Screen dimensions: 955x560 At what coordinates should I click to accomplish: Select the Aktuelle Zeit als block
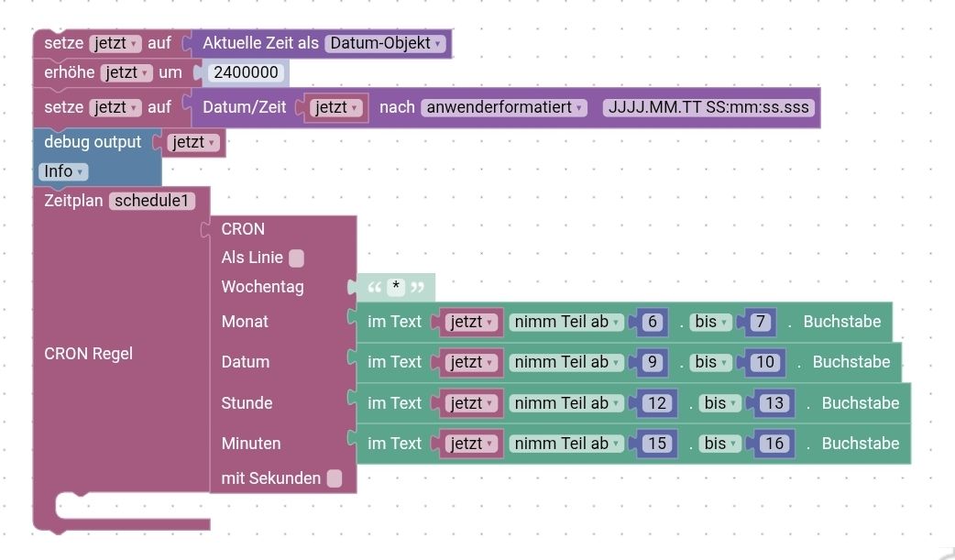point(260,43)
